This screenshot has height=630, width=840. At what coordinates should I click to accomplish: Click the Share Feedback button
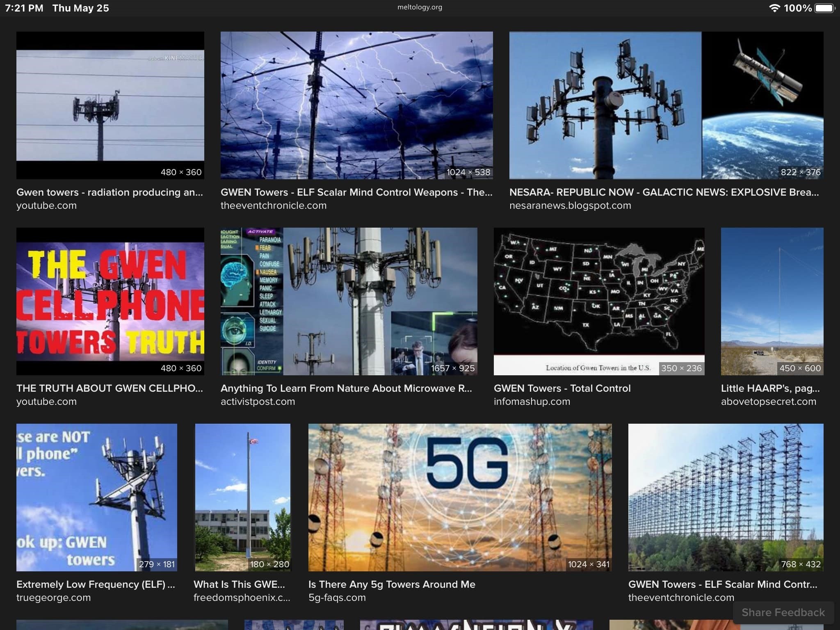783,612
